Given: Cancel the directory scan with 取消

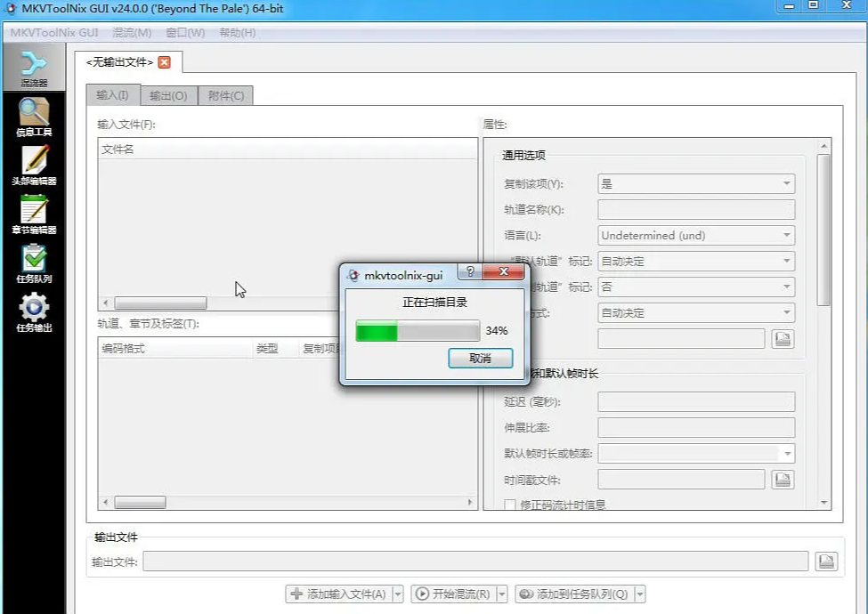Looking at the screenshot, I should [481, 358].
